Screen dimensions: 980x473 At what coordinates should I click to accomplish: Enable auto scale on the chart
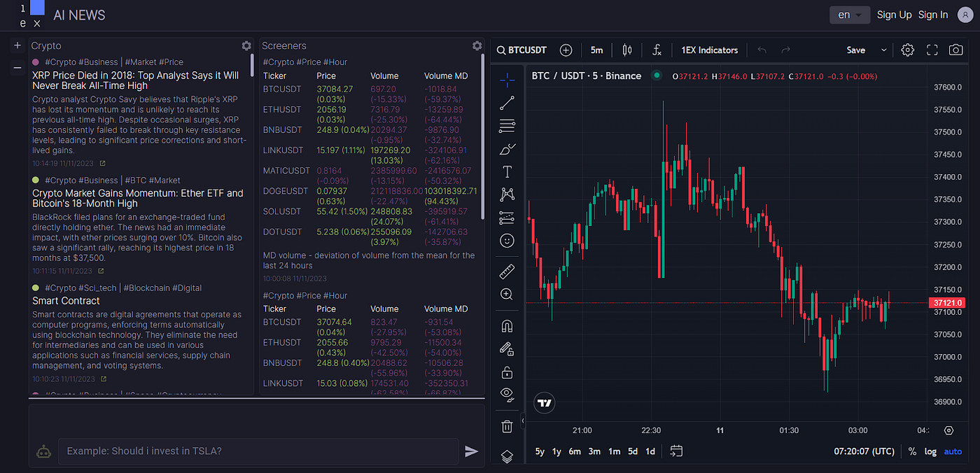(x=953, y=451)
